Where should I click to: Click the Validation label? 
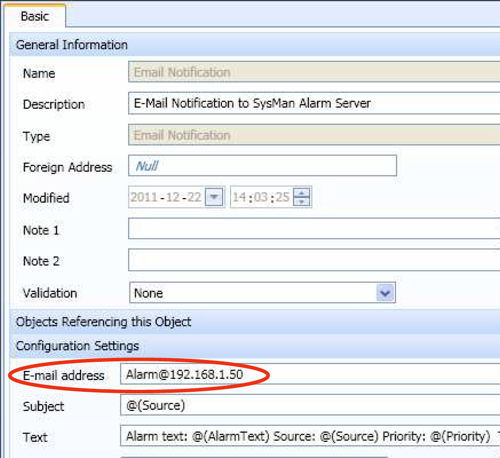click(50, 293)
